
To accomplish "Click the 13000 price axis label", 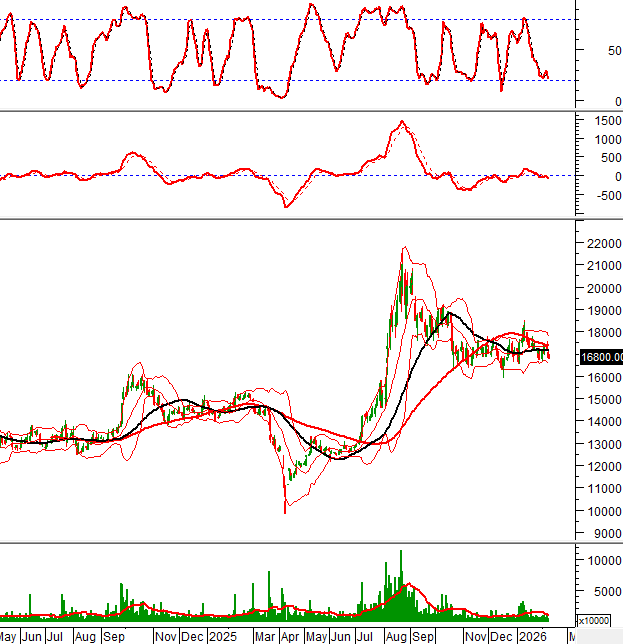I will point(604,445).
